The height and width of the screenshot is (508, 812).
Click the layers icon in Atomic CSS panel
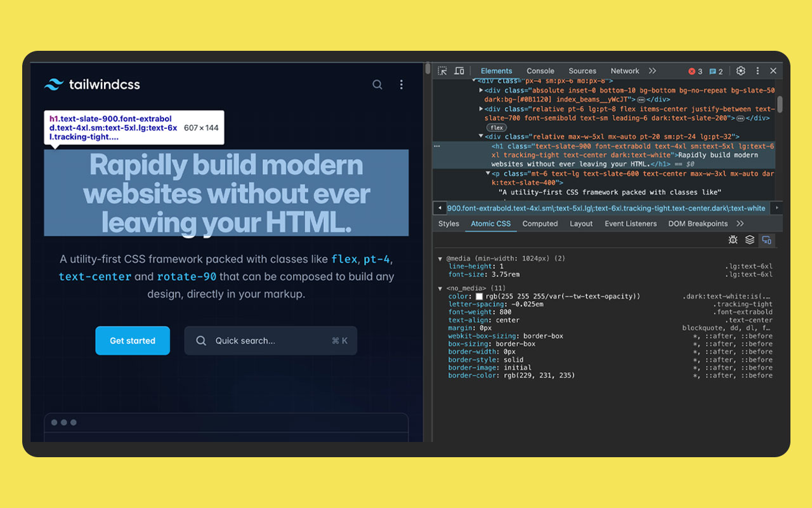tap(749, 239)
